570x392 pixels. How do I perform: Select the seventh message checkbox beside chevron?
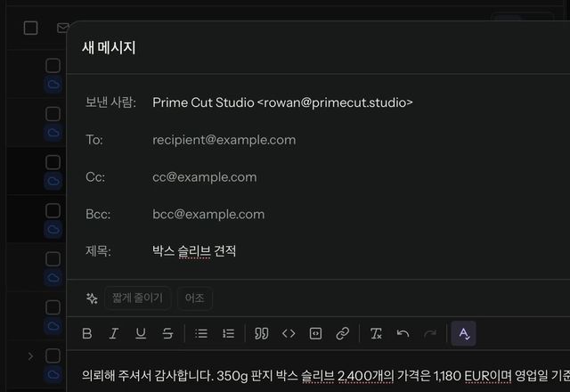[53, 356]
